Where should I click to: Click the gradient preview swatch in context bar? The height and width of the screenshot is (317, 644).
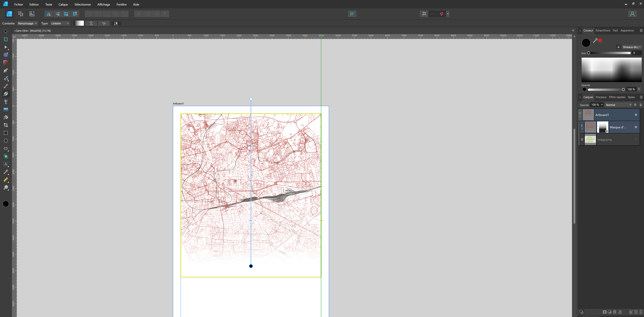(x=79, y=23)
